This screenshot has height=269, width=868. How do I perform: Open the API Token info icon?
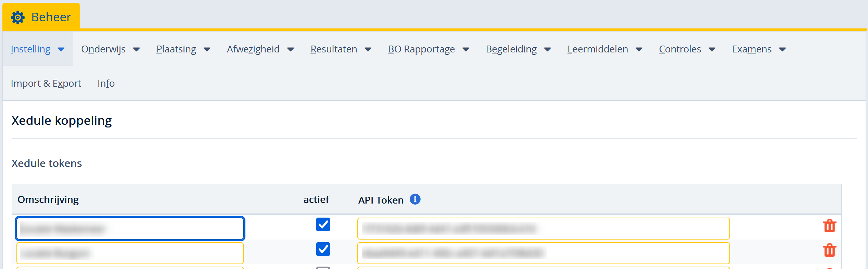(x=415, y=199)
